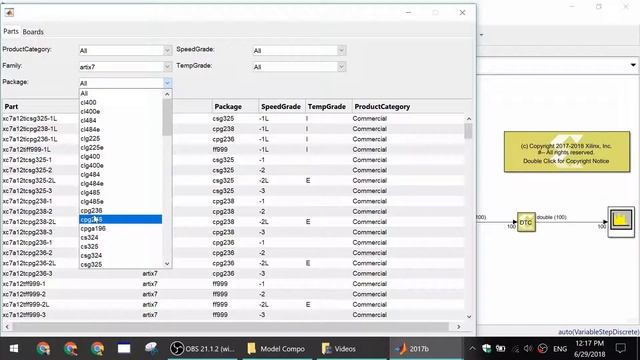The image size is (640, 360).
Task: Select the highlighted cpg238 package option
Action: (120, 220)
